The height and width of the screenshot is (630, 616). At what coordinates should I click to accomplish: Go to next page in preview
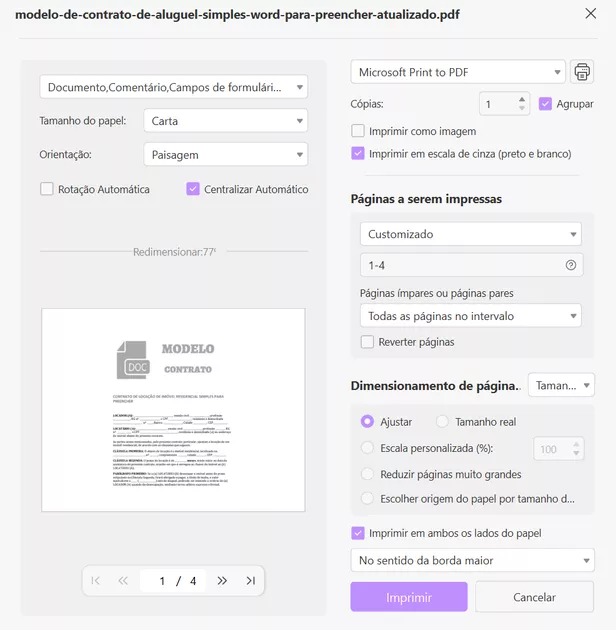click(x=222, y=580)
